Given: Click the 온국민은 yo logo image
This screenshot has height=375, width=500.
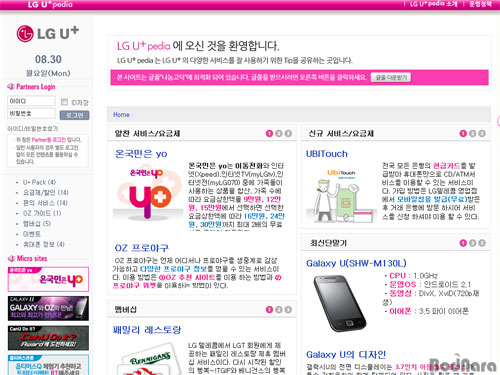Looking at the screenshot, I should coord(148,193).
